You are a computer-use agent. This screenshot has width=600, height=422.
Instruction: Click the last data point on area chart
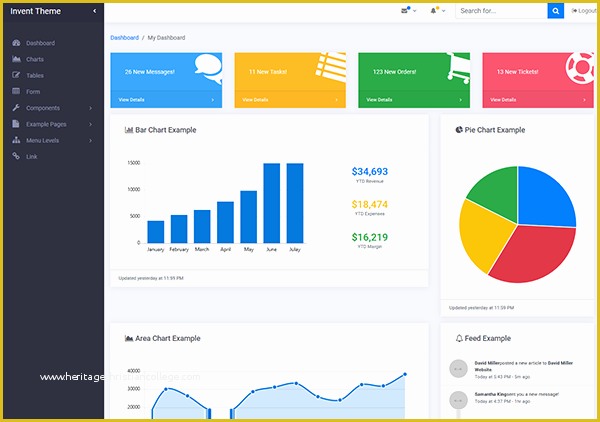tap(405, 374)
